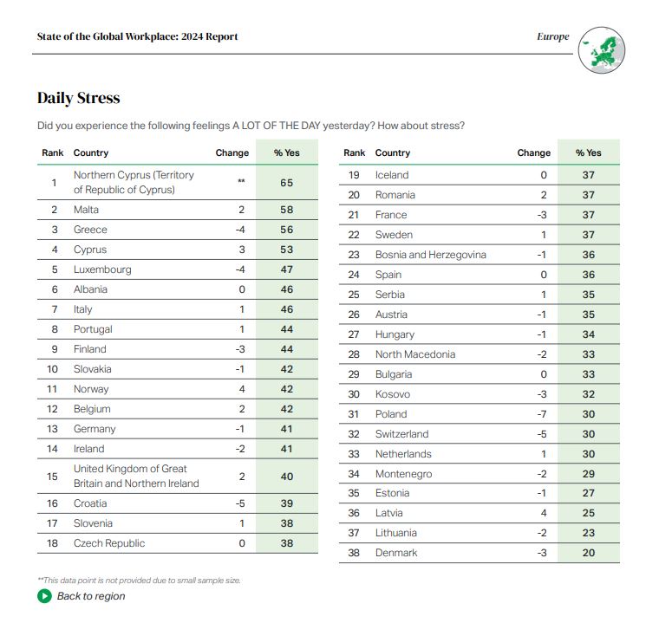Viewport: 672px width, 636px height.
Task: Click the 65 percent value for Northern Cyprus
Action: tap(286, 183)
